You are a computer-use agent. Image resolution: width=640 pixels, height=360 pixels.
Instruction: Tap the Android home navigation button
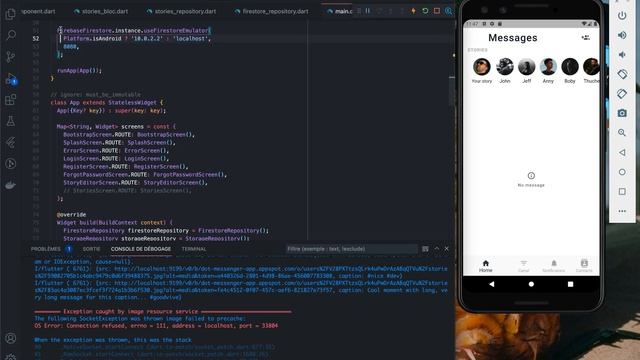coord(531,284)
